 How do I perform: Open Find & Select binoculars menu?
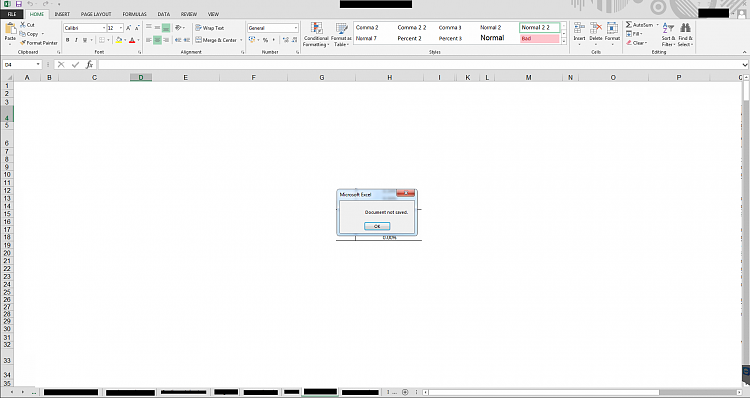click(685, 34)
